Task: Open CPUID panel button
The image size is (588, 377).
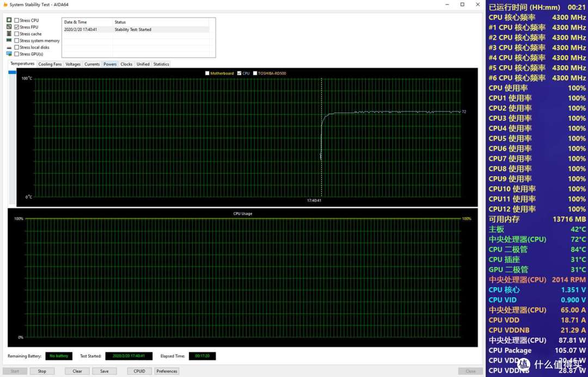Action: [139, 371]
